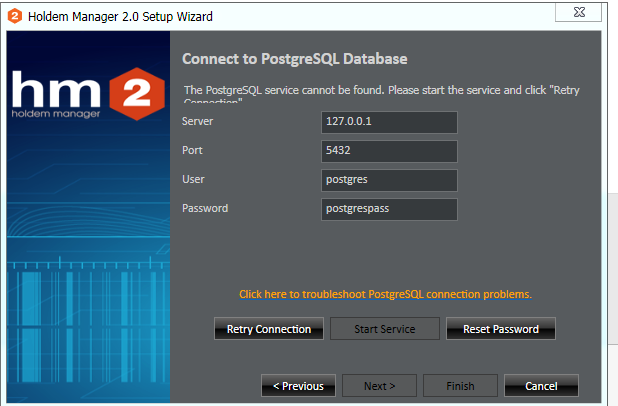The width and height of the screenshot is (618, 406).
Task: Select the 'Password' label text
Action: pyautogui.click(x=205, y=208)
